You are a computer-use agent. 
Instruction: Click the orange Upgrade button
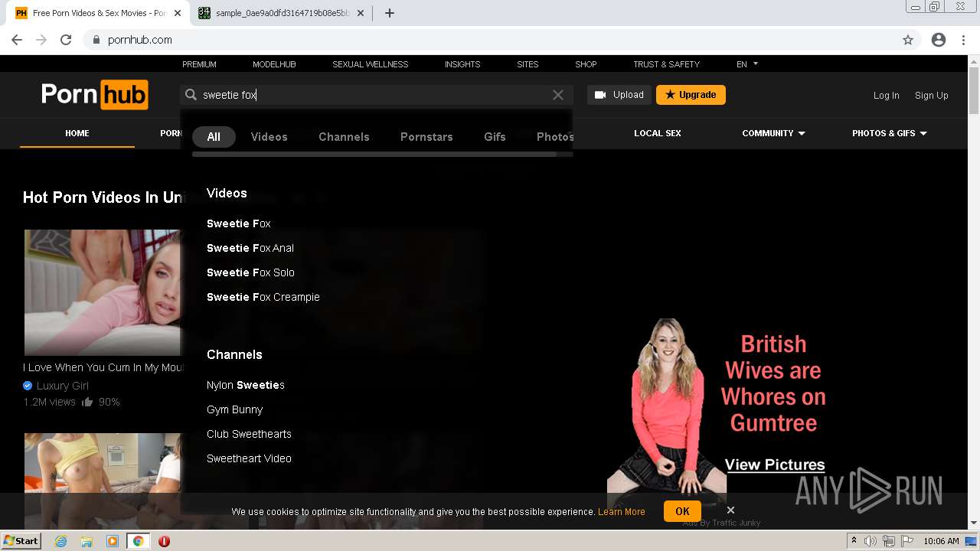[691, 95]
